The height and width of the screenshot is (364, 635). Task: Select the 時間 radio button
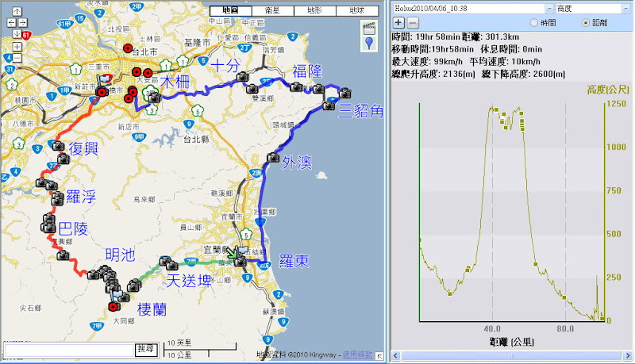pos(533,23)
